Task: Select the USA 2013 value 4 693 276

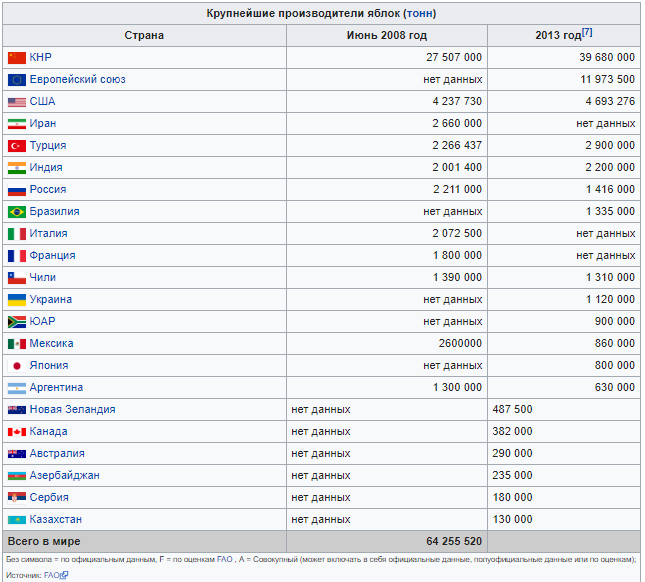Action: tap(610, 102)
